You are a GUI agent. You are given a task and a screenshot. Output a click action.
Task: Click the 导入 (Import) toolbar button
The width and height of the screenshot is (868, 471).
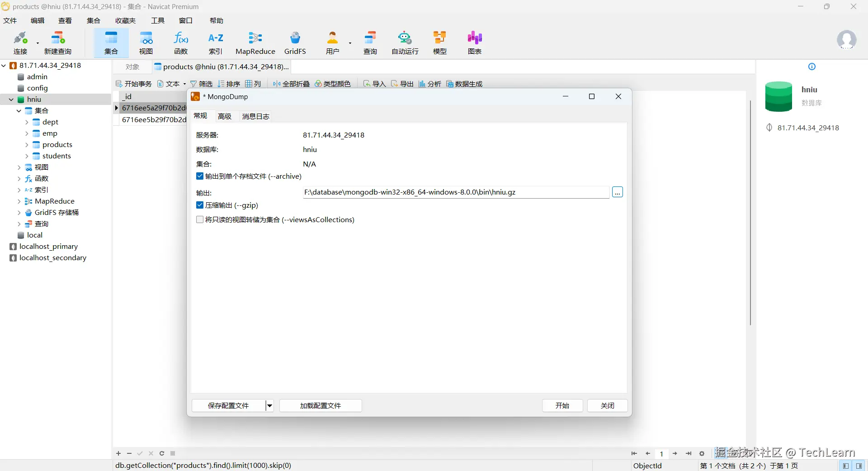pos(375,84)
